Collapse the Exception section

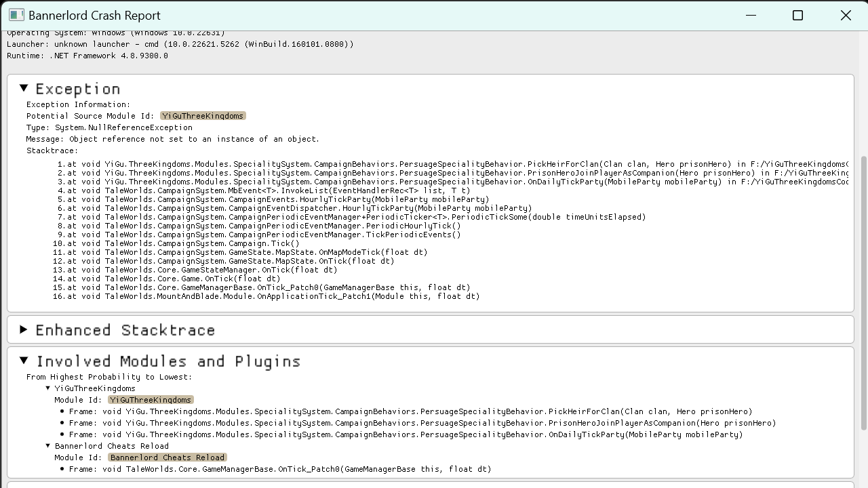[24, 88]
